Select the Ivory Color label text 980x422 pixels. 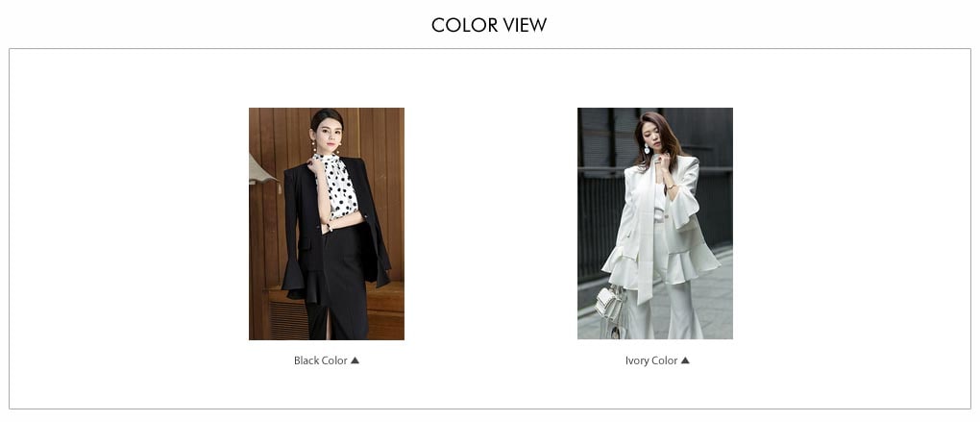coord(651,360)
